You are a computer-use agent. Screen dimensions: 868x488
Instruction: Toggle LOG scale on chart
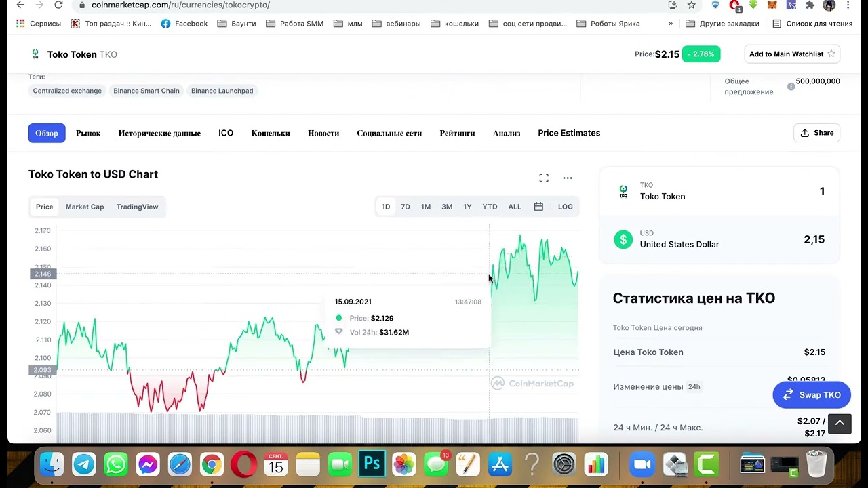point(565,207)
